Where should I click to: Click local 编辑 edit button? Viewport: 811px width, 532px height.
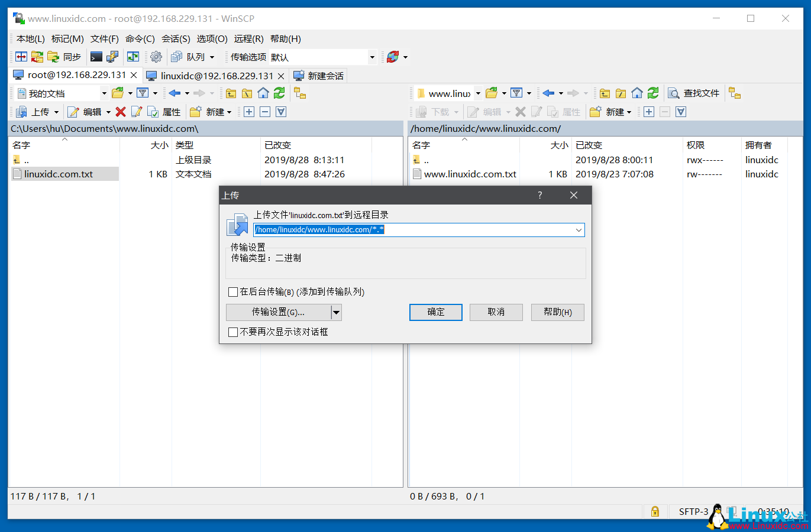85,112
